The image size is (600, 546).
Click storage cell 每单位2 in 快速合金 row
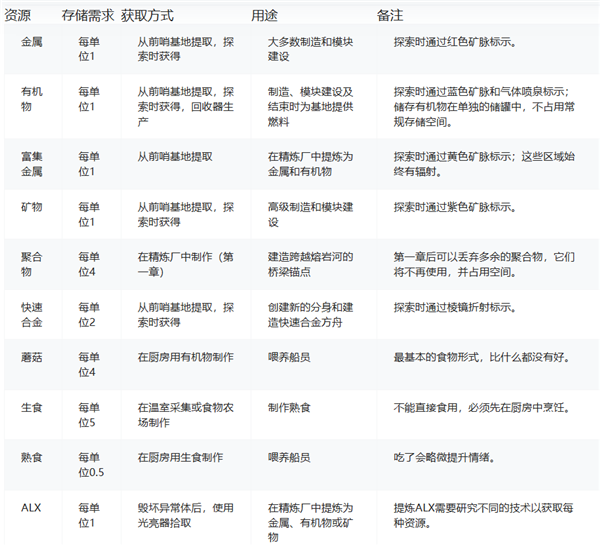(89, 315)
